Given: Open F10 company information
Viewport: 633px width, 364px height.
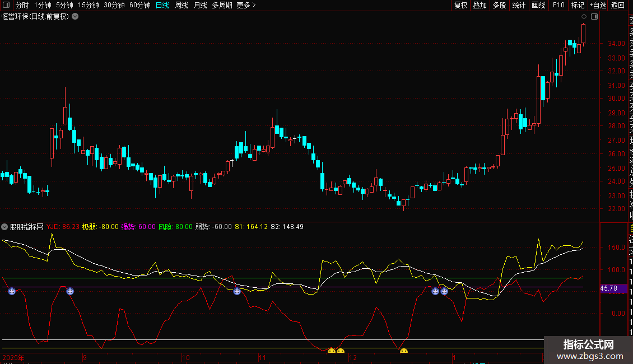Looking at the screenshot, I should [558, 5].
